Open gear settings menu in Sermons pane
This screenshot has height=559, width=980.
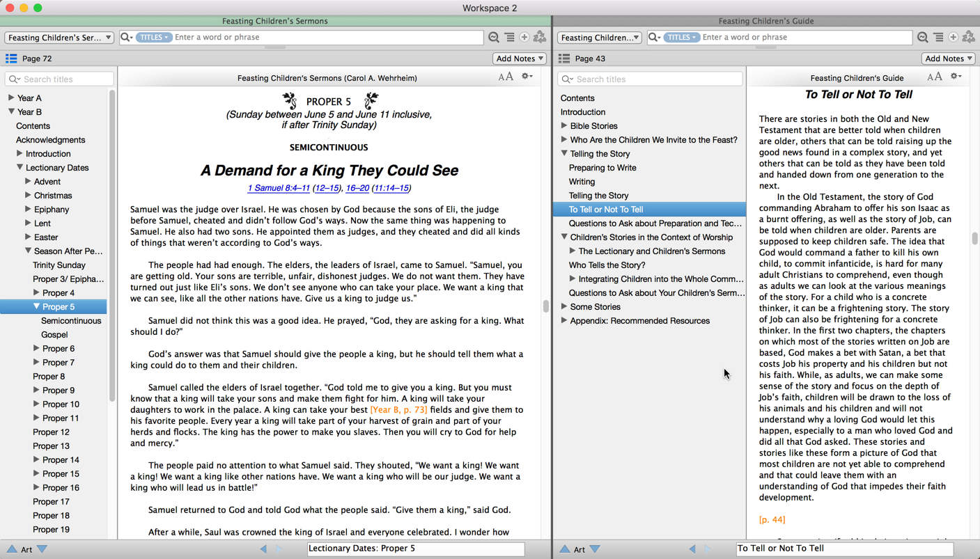(527, 77)
